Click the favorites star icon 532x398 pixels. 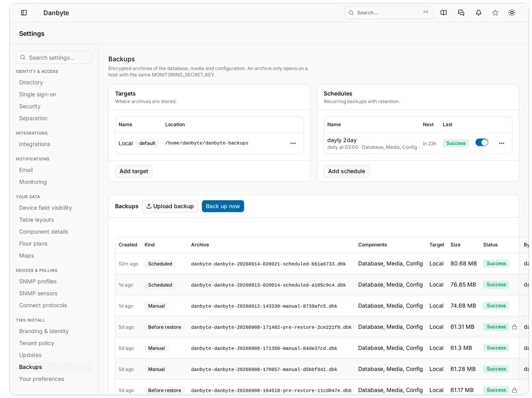click(x=495, y=13)
